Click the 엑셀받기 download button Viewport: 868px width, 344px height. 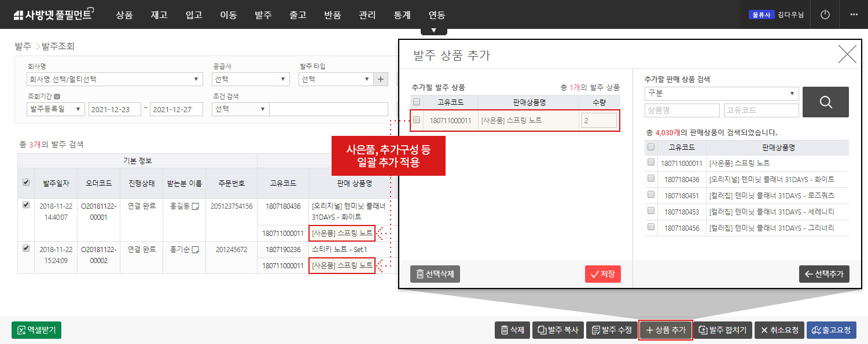[36, 330]
